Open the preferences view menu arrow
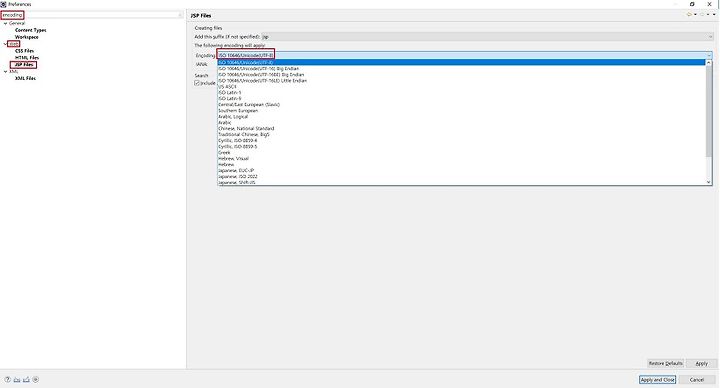The width and height of the screenshot is (720, 388). pyautogui.click(x=714, y=15)
